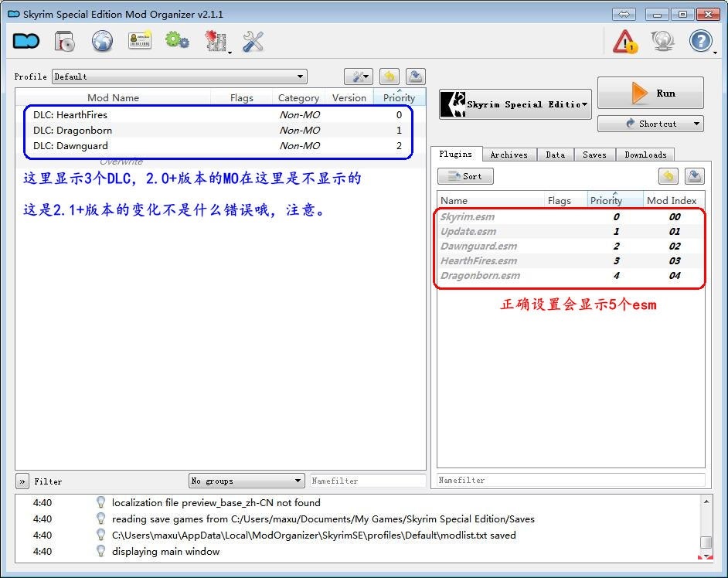Screen dimensions: 728x578
Task: Click the mod list create backup icon
Action: pyautogui.click(x=416, y=76)
